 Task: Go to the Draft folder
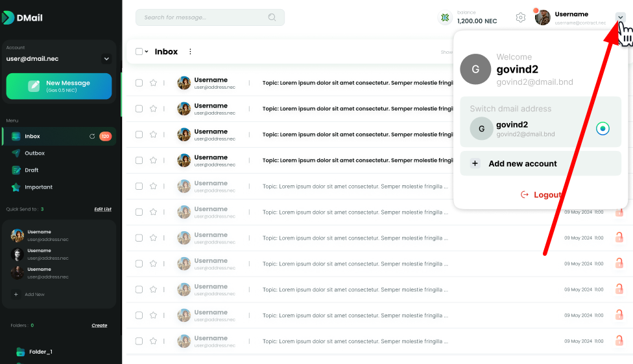point(31,170)
